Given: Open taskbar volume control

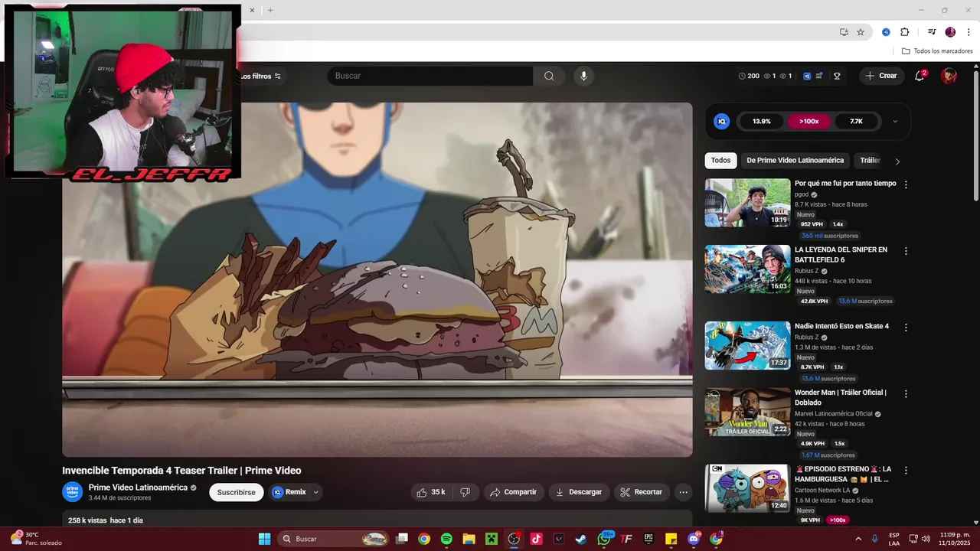Looking at the screenshot, I should 927,539.
